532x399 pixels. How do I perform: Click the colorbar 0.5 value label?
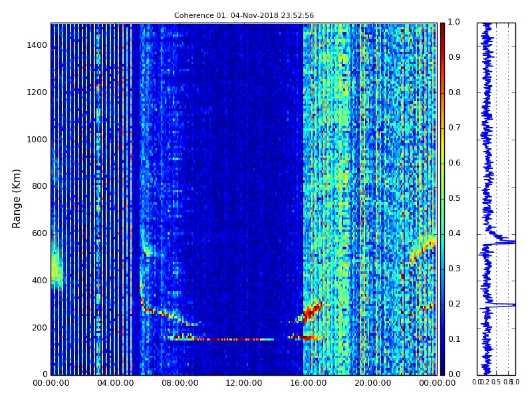click(454, 198)
